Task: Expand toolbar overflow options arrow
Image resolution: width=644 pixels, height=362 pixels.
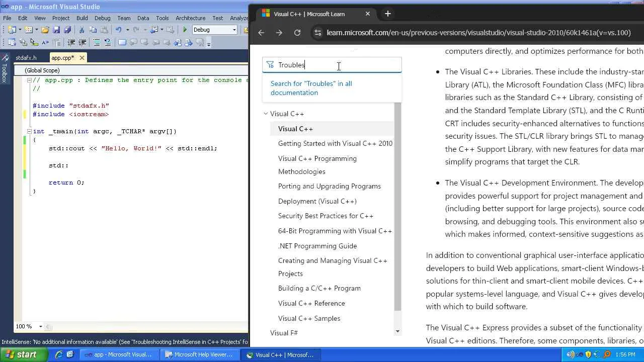Action: coord(209,43)
